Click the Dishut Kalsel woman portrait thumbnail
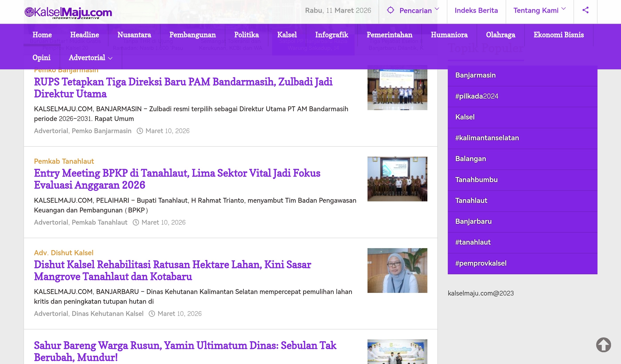Viewport: 621px width, 364px height. coord(397,271)
